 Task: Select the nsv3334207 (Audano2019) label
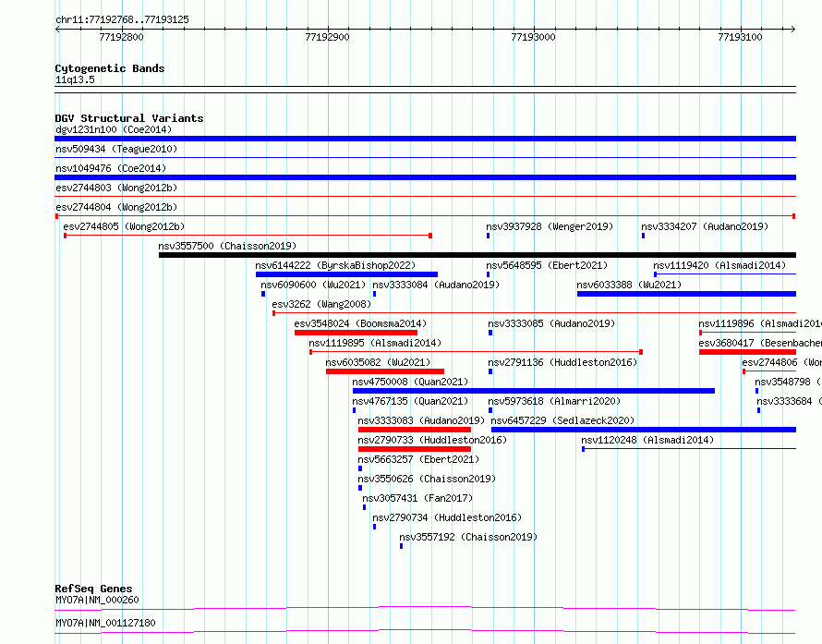[x=705, y=226]
